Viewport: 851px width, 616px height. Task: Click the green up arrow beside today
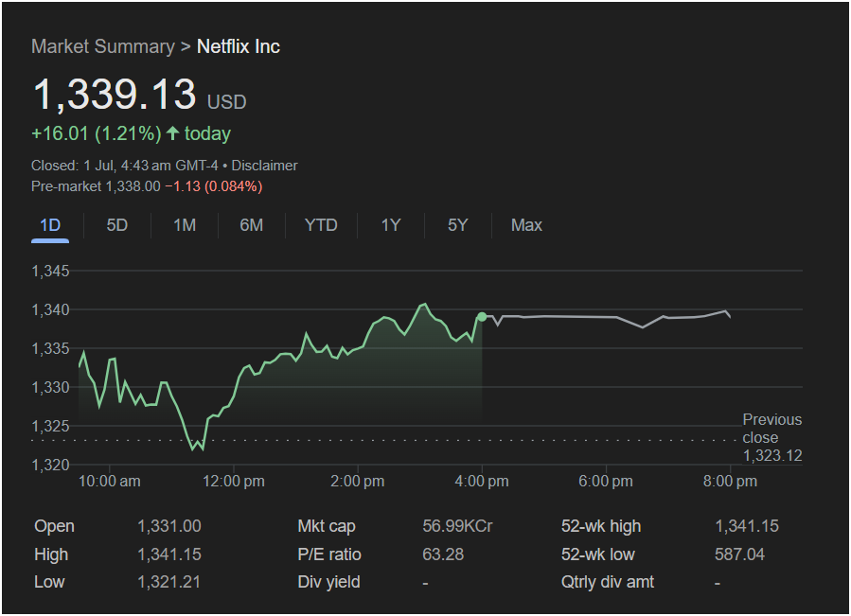tap(172, 133)
